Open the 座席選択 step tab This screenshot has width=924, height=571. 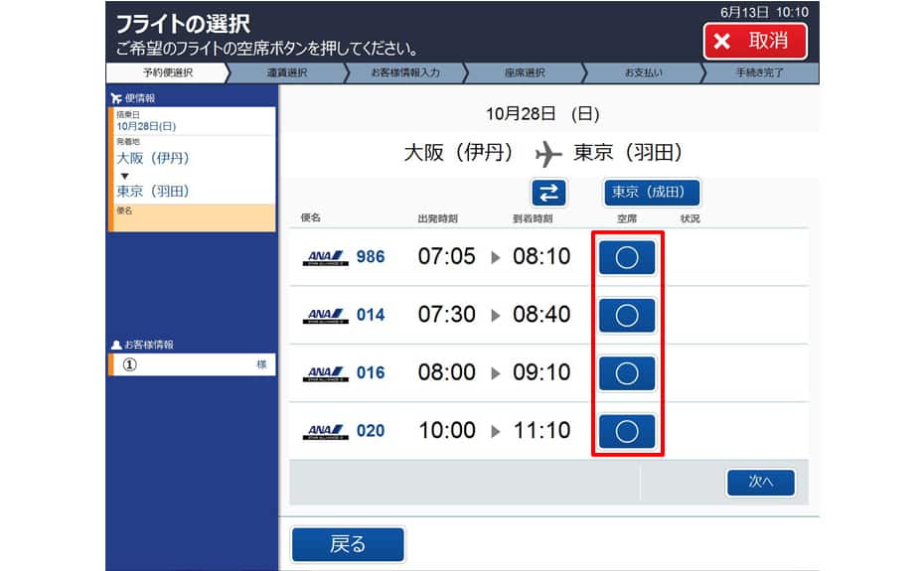pos(525,72)
